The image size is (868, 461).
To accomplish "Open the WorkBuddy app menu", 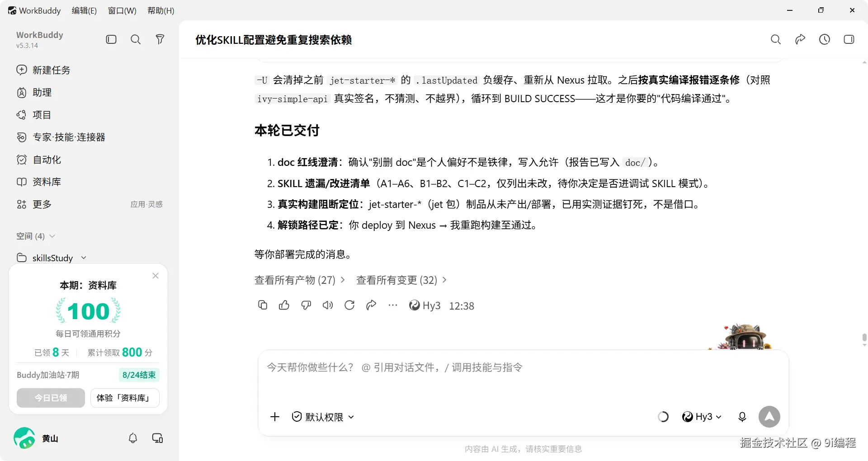I will coord(34,10).
